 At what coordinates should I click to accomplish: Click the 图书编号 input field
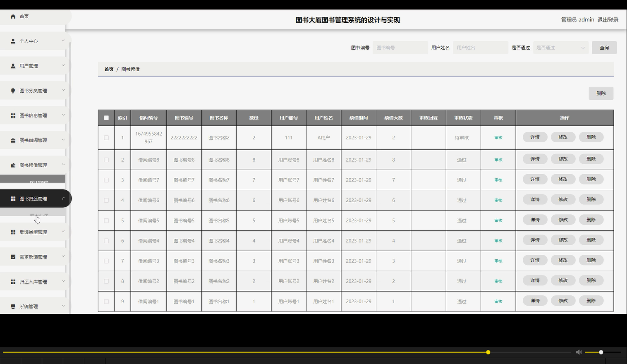(400, 47)
